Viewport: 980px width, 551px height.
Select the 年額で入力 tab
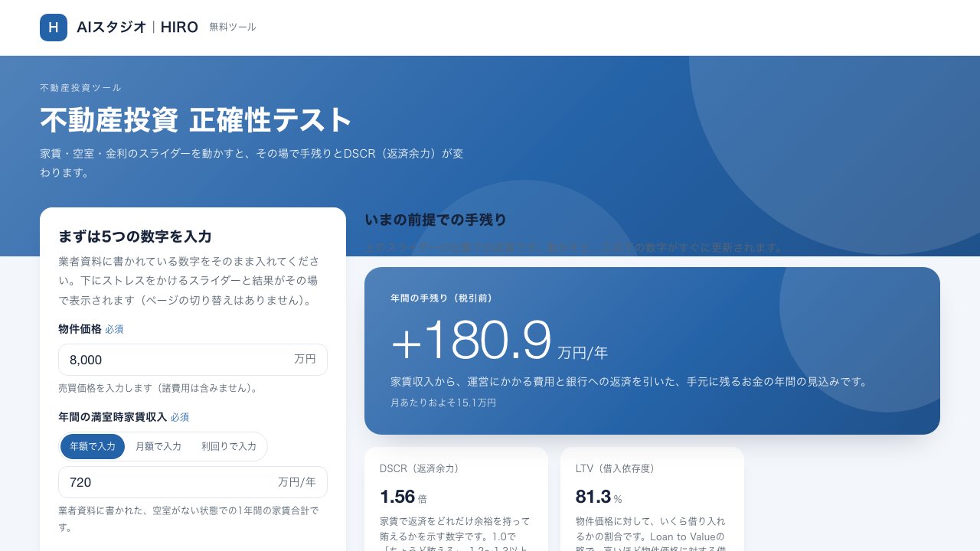(x=93, y=446)
